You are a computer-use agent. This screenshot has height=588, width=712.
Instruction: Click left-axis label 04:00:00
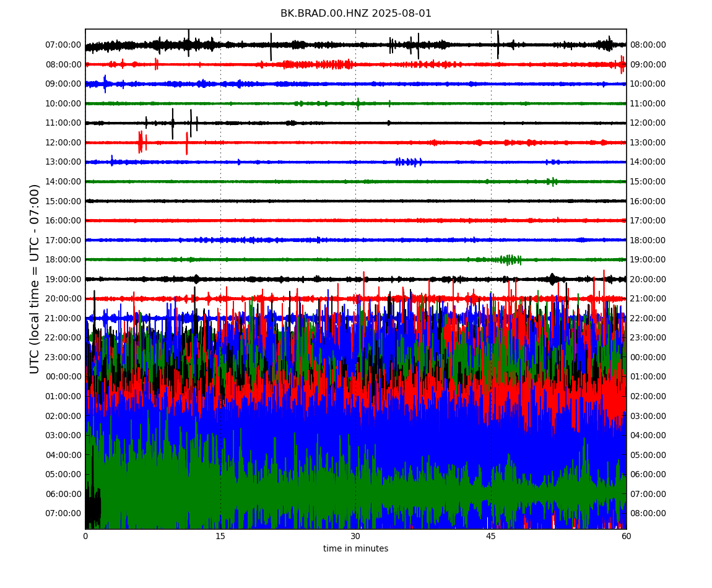click(64, 455)
